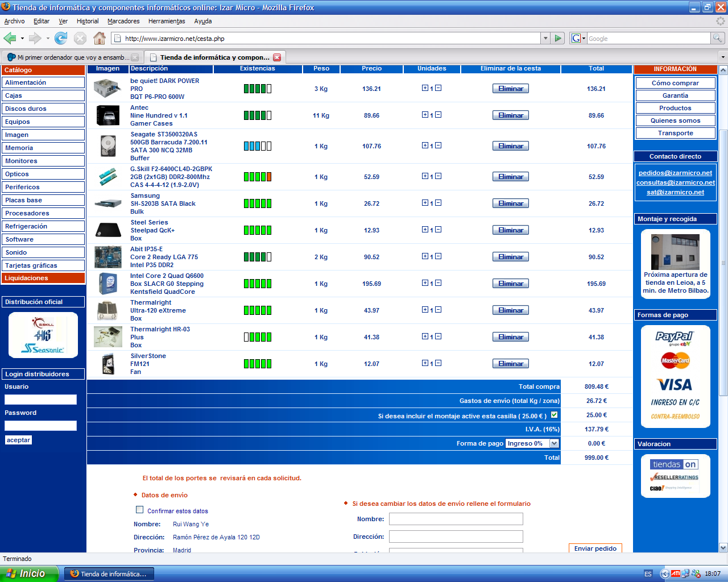Screen dimensions: 728x582
Task: Open the Antec Nine Hundred case thumbnail
Action: pyautogui.click(x=108, y=115)
